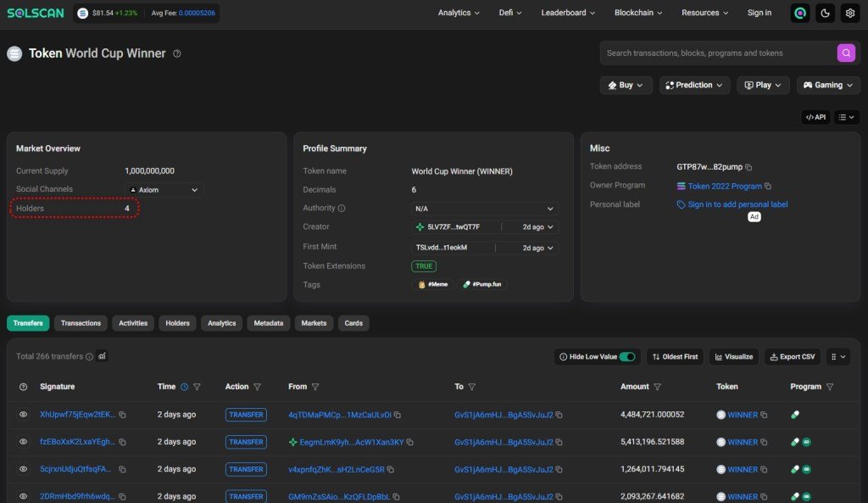This screenshot has width=868, height=503.
Task: Filter the Time column
Action: pyautogui.click(x=197, y=387)
